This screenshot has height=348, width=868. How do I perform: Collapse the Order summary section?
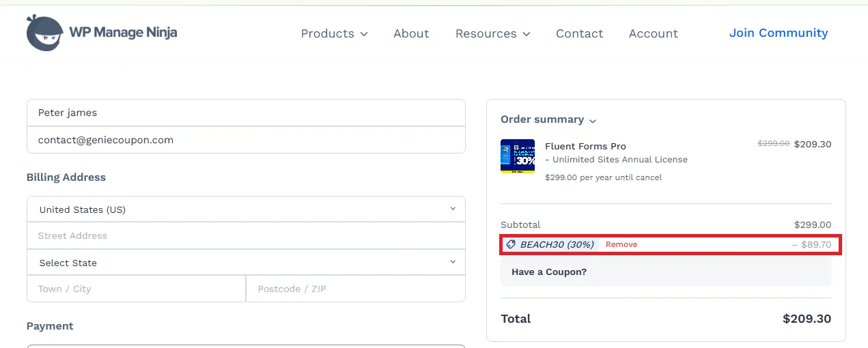tap(548, 119)
